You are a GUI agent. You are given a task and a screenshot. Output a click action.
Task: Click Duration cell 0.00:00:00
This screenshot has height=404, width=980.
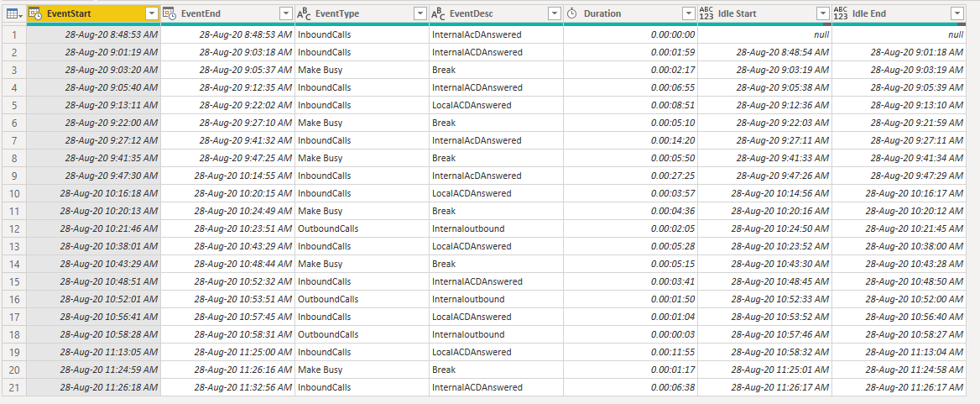point(630,34)
